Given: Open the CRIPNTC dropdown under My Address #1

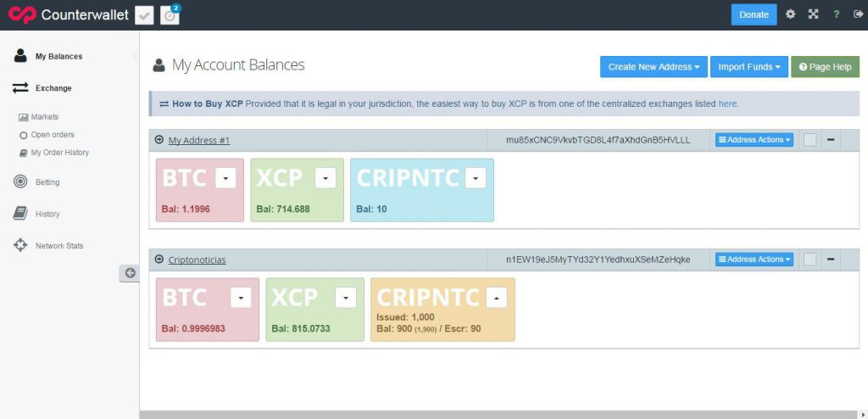Looking at the screenshot, I should 476,178.
